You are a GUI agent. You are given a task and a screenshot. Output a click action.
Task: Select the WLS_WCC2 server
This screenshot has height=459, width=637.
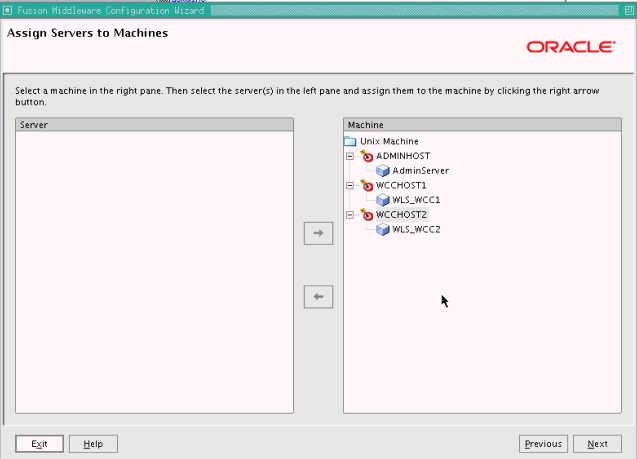(416, 230)
